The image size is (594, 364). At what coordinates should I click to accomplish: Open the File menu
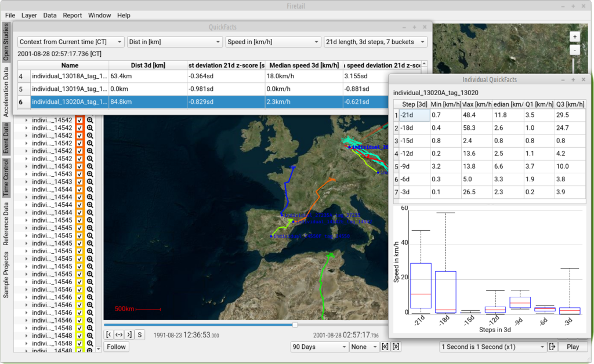pos(10,15)
